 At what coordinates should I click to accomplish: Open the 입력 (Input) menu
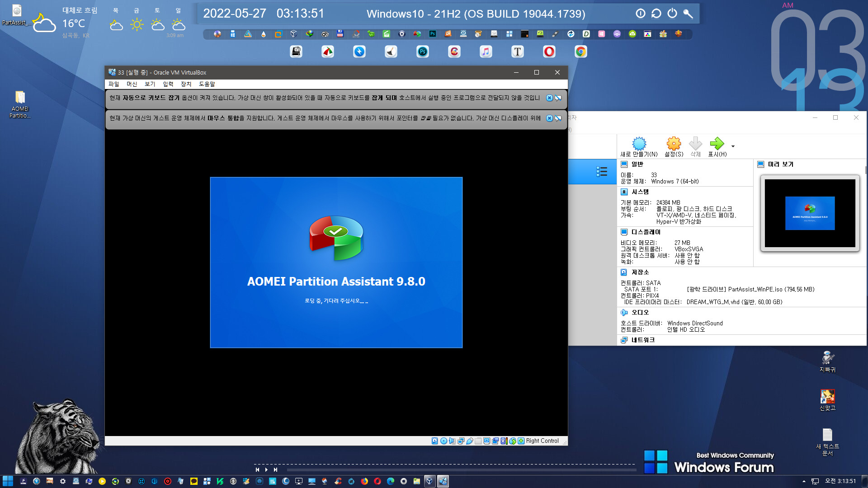click(x=168, y=84)
